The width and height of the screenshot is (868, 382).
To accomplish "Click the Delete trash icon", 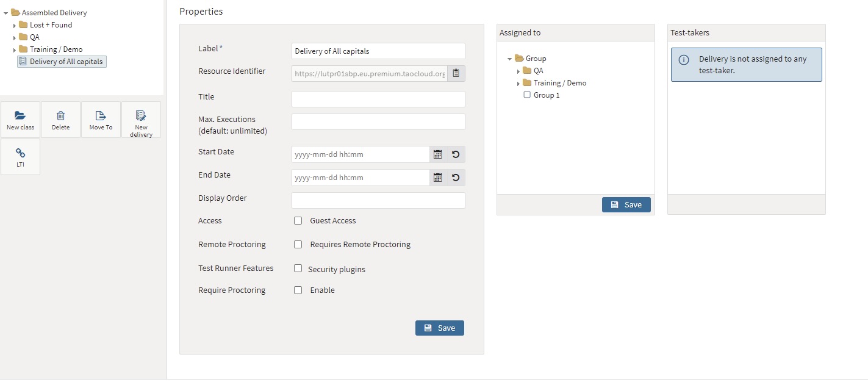I will [60, 116].
